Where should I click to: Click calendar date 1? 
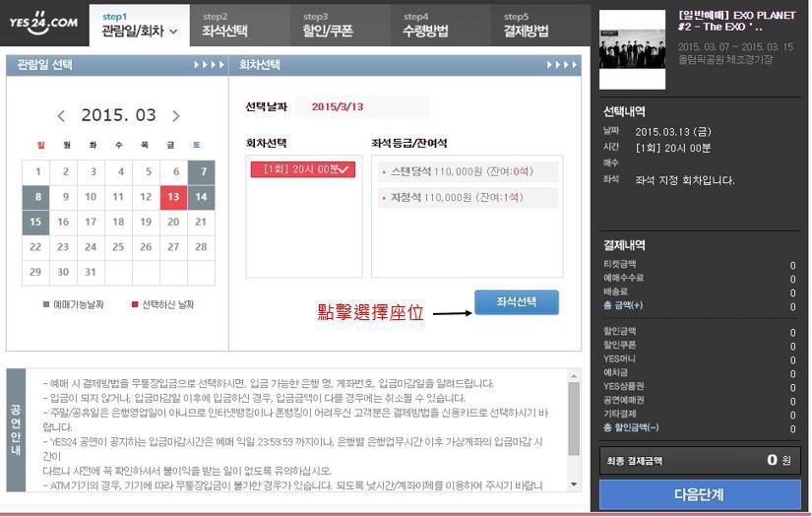pos(37,172)
